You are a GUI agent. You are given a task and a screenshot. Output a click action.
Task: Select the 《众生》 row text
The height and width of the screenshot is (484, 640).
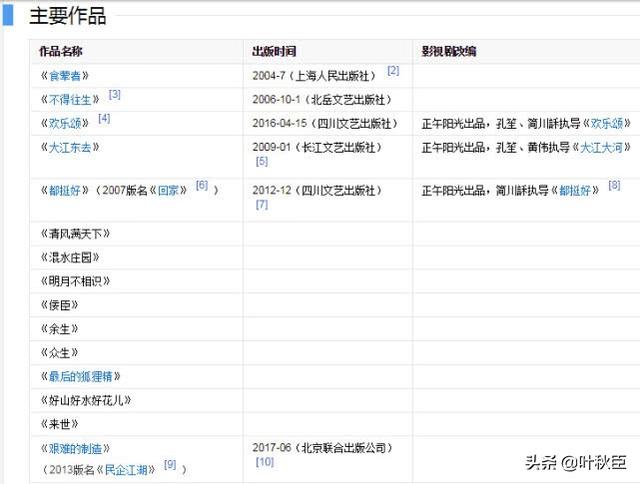tap(59, 353)
